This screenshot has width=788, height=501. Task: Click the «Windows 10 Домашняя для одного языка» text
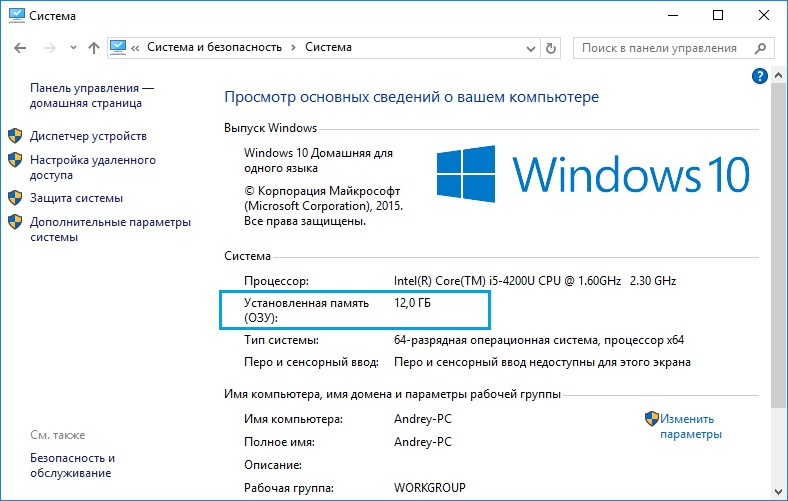[318, 160]
